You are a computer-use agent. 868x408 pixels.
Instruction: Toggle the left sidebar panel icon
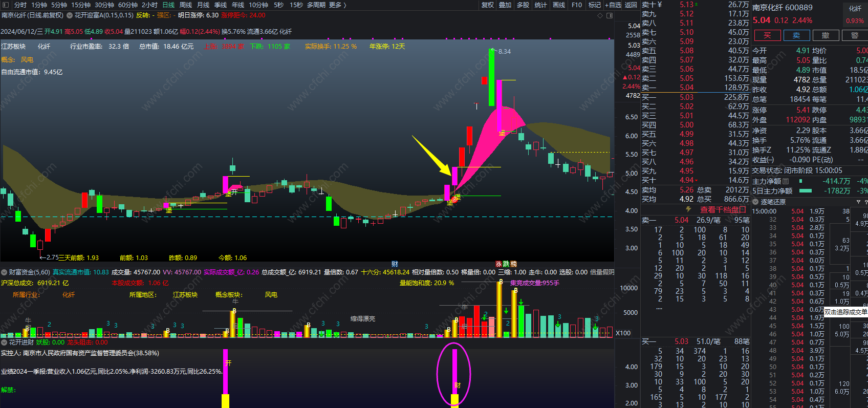[x=5, y=5]
